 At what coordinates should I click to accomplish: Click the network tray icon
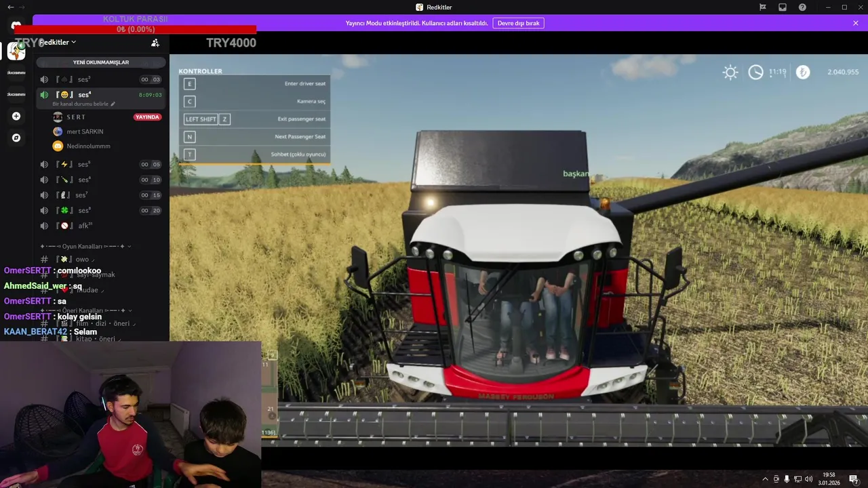click(x=797, y=479)
